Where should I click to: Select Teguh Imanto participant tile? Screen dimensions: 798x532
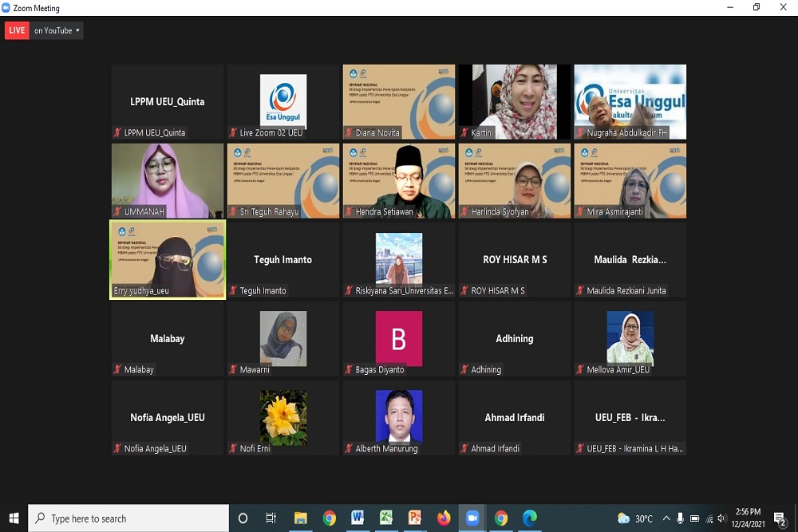tap(283, 259)
